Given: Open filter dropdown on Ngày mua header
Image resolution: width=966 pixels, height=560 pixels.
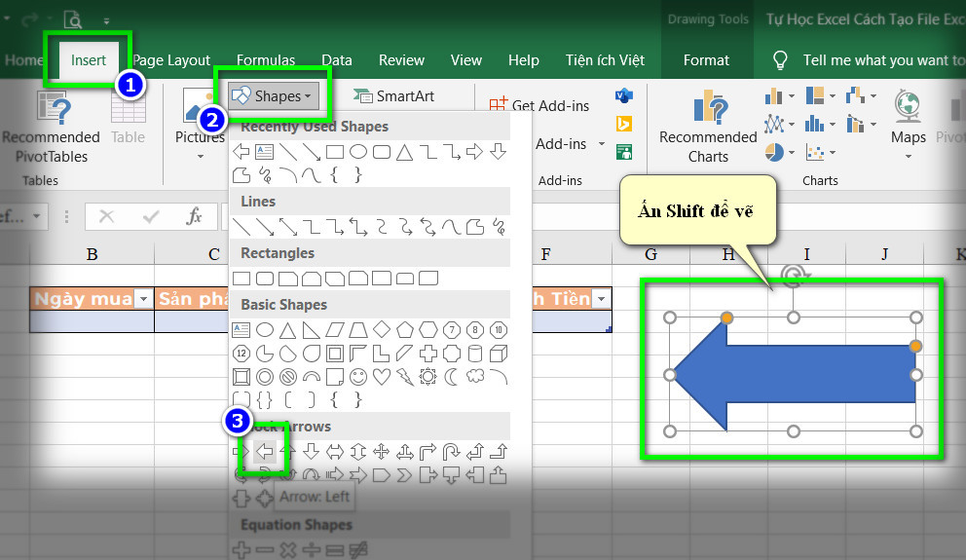Looking at the screenshot, I should point(143,299).
